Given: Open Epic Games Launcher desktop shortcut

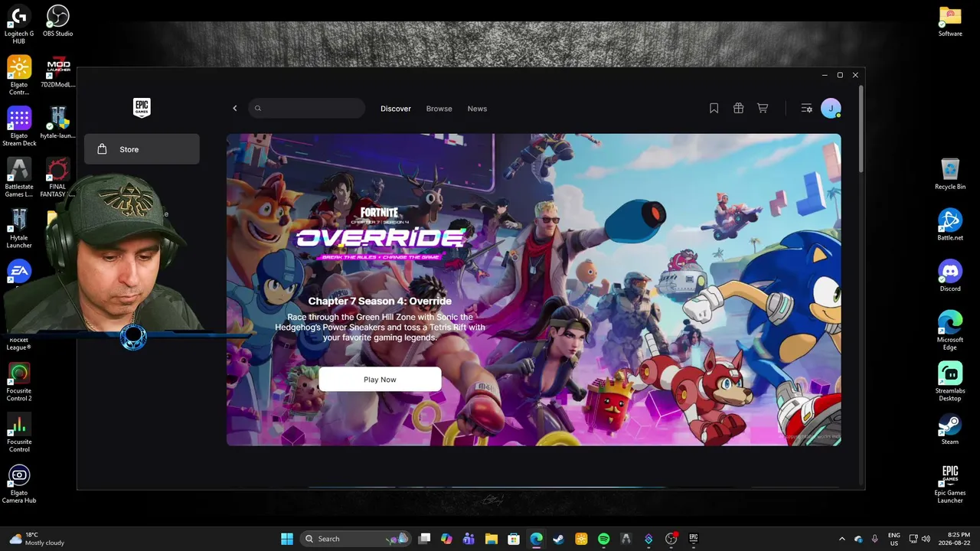Looking at the screenshot, I should coord(950,484).
